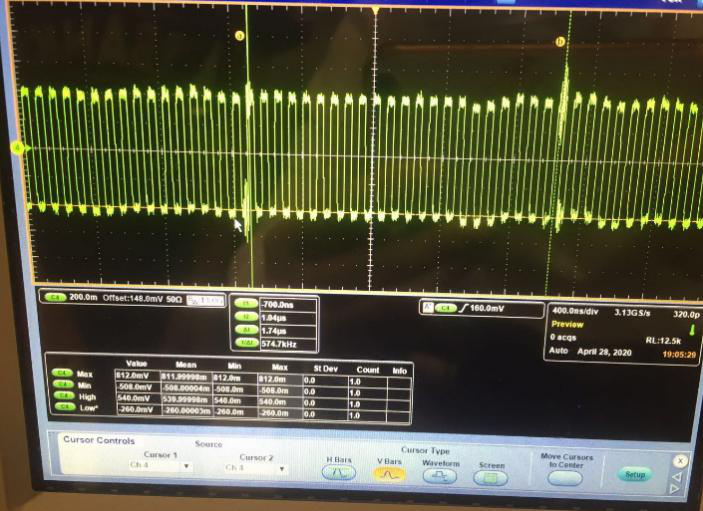
Task: Click the 200.0m vertical scale readout
Action: (83, 297)
